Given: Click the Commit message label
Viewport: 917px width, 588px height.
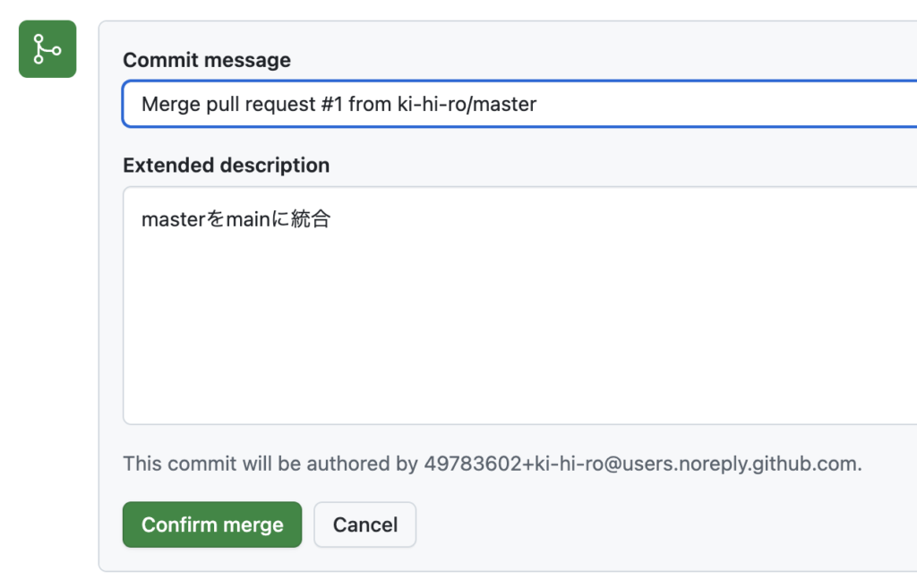Looking at the screenshot, I should tap(207, 60).
